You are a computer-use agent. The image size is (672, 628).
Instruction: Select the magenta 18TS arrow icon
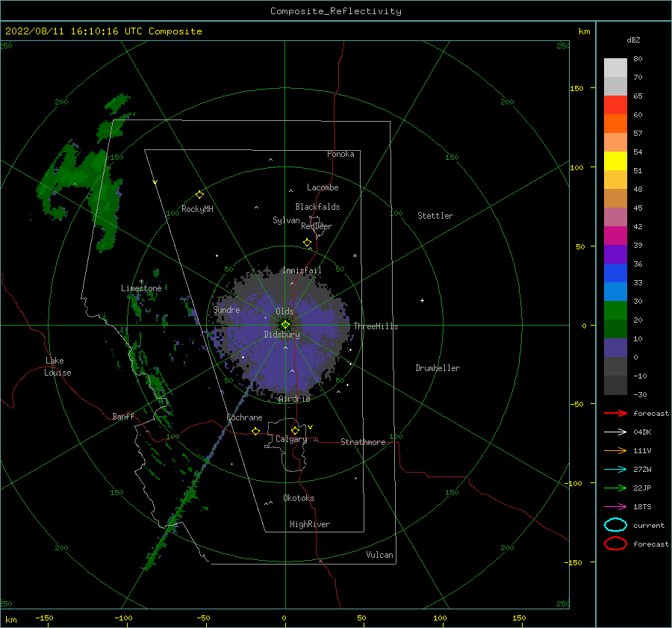[615, 507]
